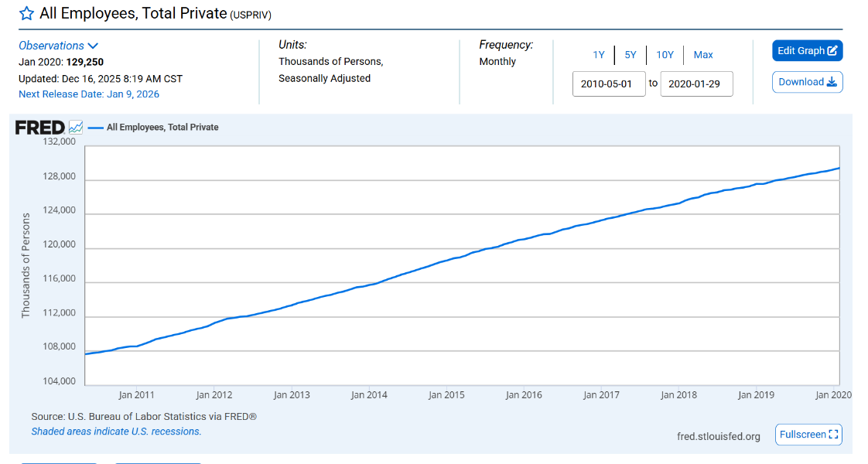The height and width of the screenshot is (464, 868).
Task: Click the small chart icon beside FRED logo
Action: [x=76, y=128]
